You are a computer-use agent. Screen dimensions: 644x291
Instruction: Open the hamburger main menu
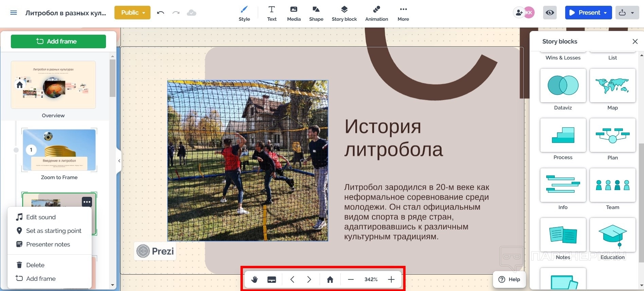14,13
